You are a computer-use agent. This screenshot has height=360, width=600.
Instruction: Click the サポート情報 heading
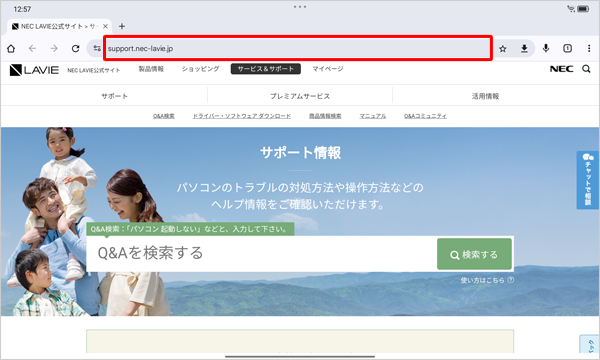coord(300,152)
